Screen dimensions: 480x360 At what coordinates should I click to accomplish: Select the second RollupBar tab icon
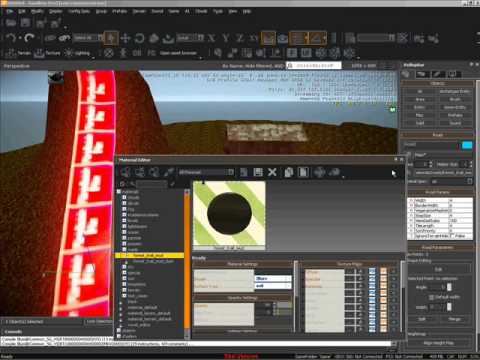coord(422,74)
